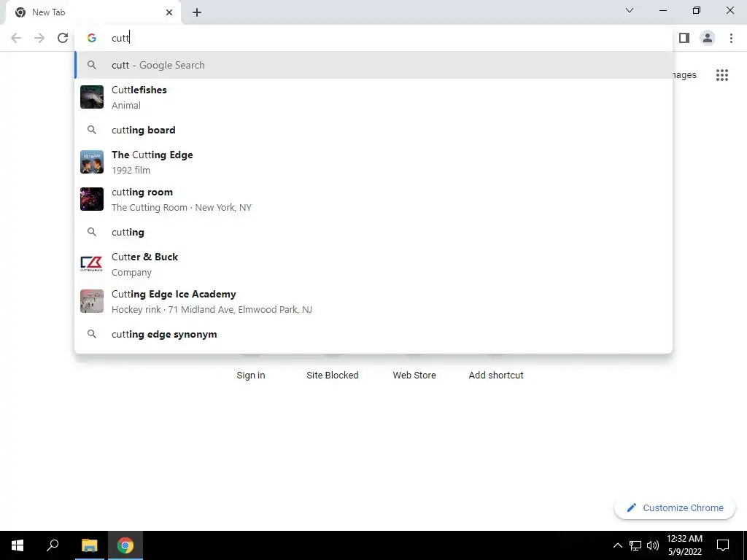747x560 pixels.
Task: Open Windows taskbar search
Action: (53, 545)
